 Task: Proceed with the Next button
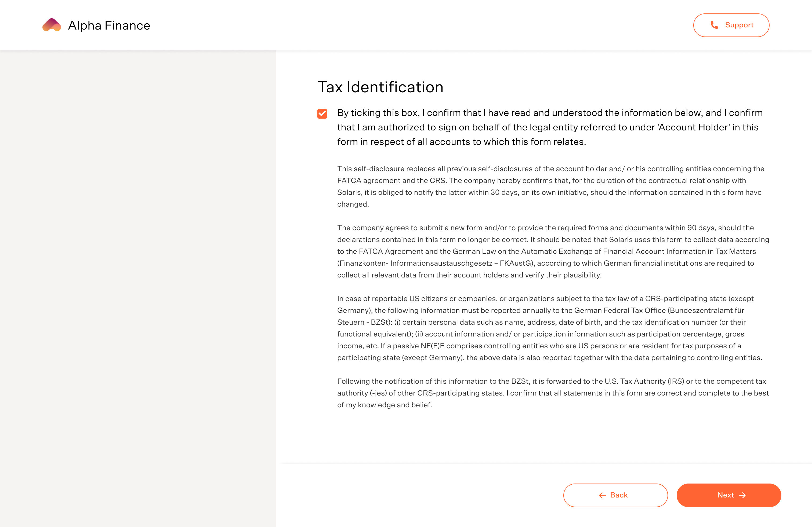(x=728, y=495)
